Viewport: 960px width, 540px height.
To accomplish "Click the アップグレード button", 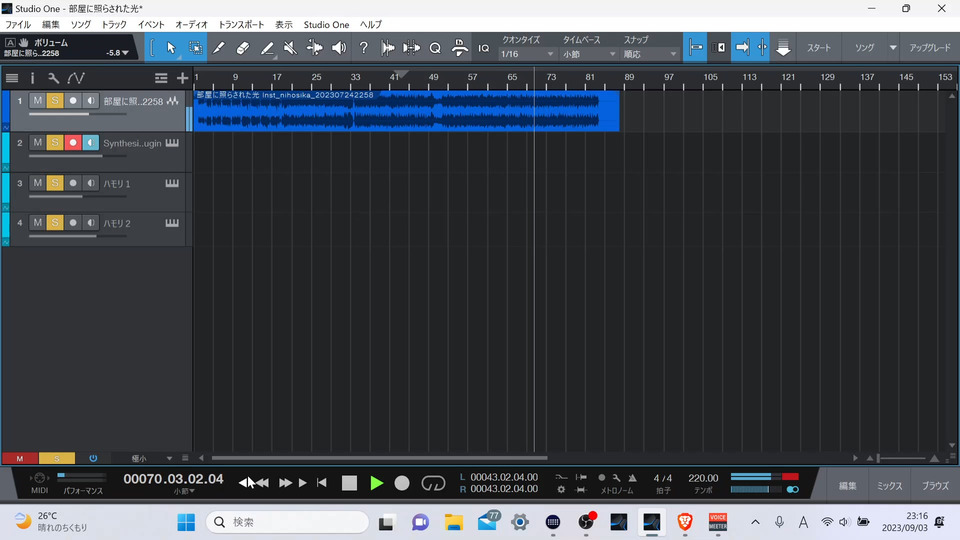I will [x=929, y=48].
